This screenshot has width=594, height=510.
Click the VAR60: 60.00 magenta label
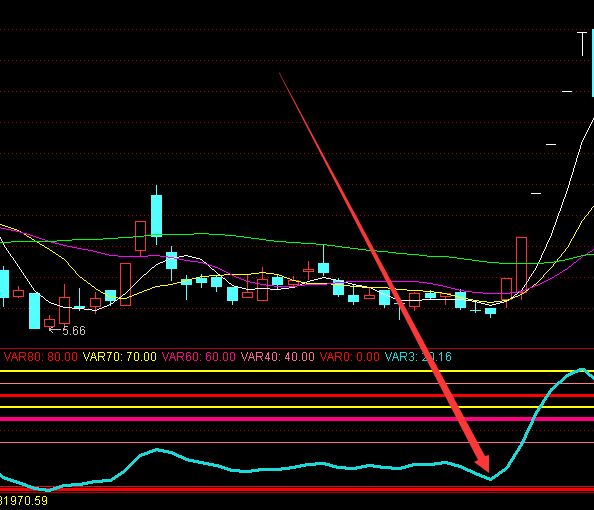pyautogui.click(x=199, y=357)
